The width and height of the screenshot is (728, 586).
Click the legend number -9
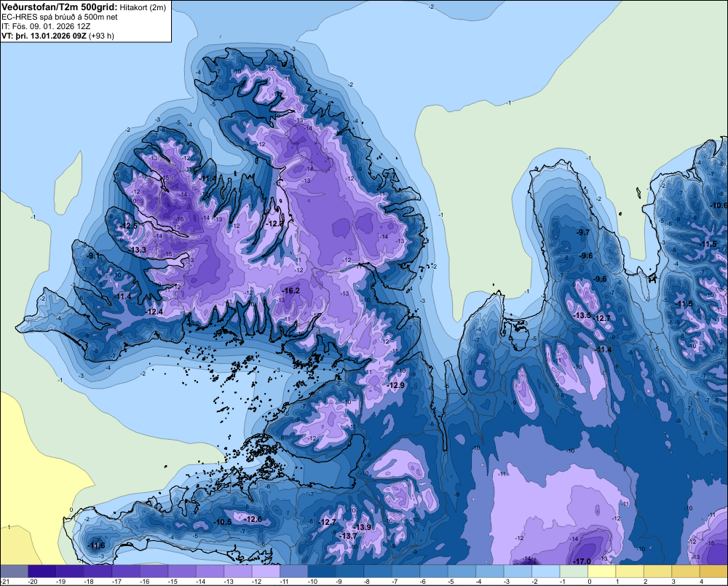tap(339, 582)
